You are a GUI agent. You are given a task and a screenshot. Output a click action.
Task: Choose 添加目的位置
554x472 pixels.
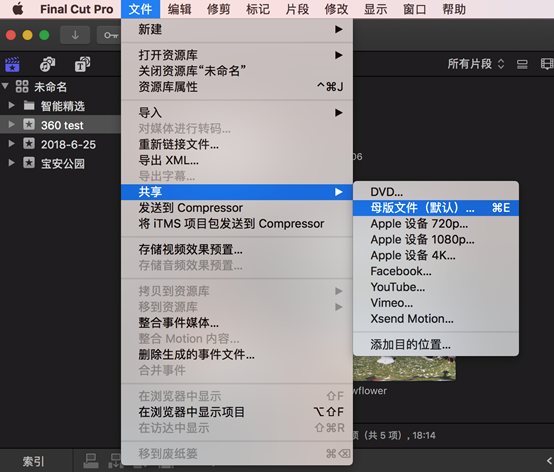[x=436, y=344]
